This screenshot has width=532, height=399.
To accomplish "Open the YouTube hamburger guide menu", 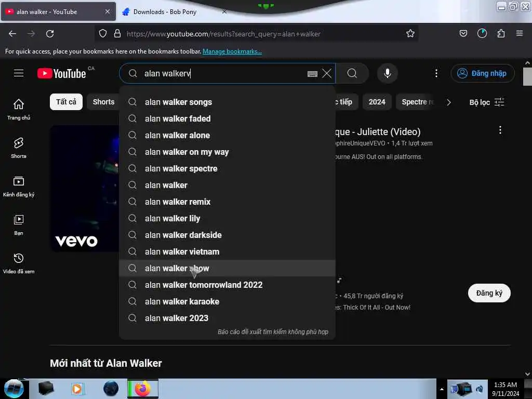I will [19, 73].
